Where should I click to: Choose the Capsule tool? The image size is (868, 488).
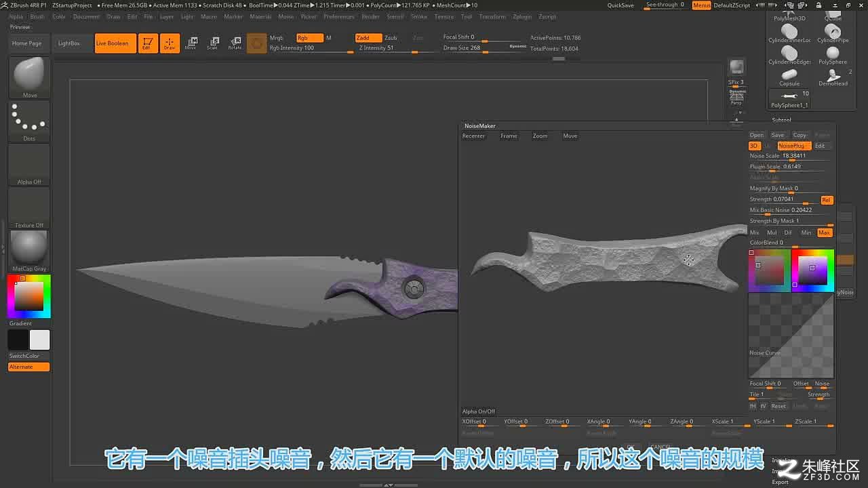(789, 77)
